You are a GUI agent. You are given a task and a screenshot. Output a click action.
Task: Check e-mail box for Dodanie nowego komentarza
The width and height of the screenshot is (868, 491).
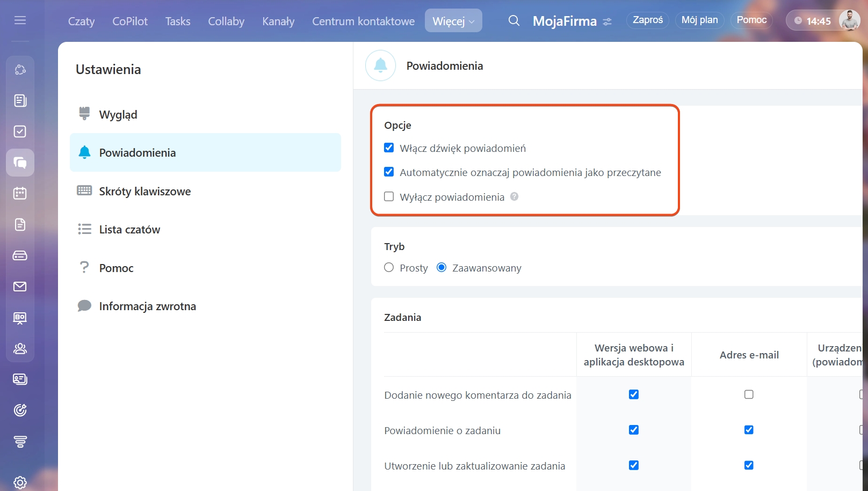point(749,394)
